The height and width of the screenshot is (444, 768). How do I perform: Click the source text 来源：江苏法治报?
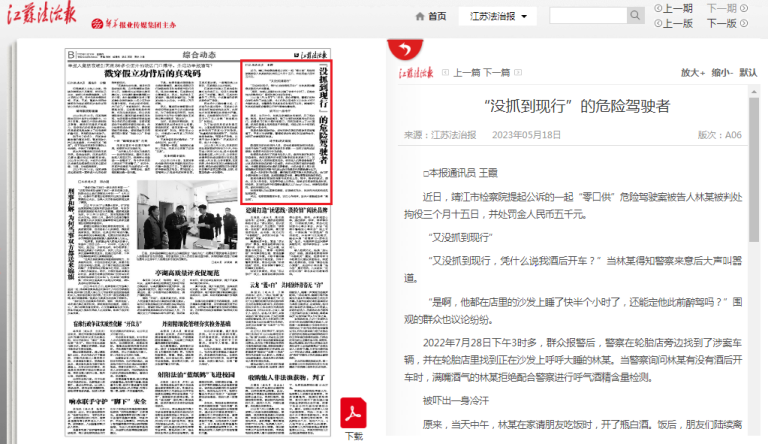coord(440,135)
